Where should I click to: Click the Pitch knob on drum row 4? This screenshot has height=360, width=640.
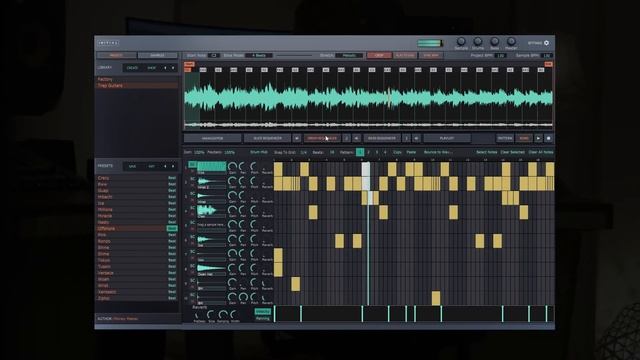(254, 210)
